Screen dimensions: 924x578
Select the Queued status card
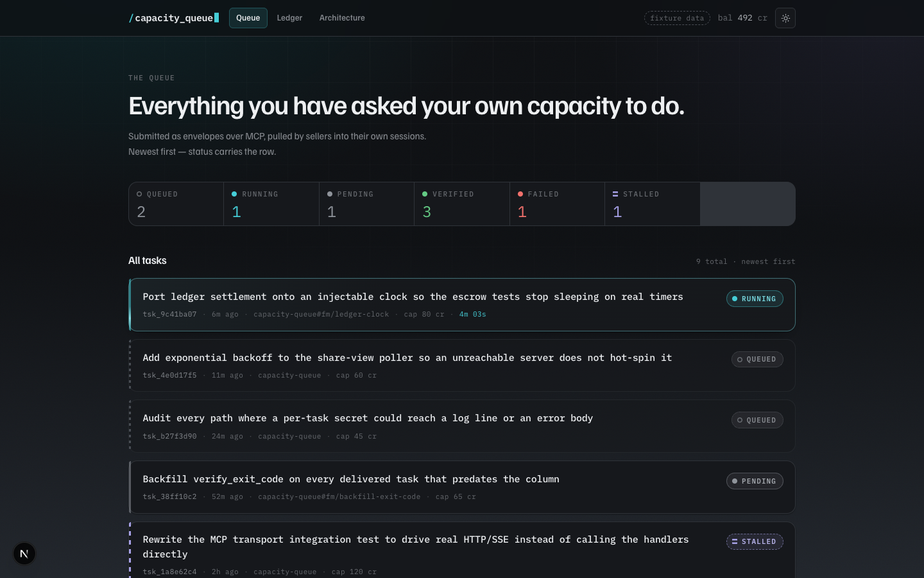(x=176, y=204)
